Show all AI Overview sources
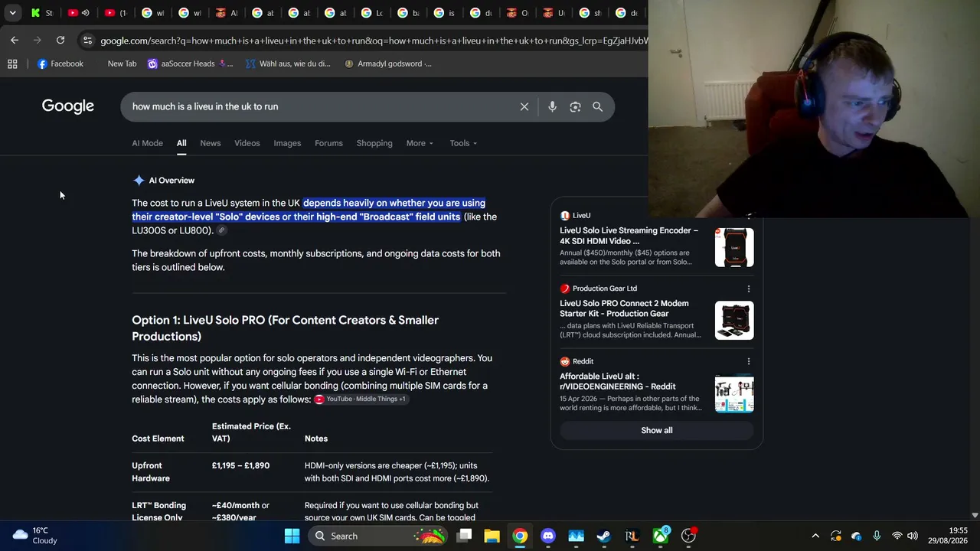980x551 pixels. [657, 430]
